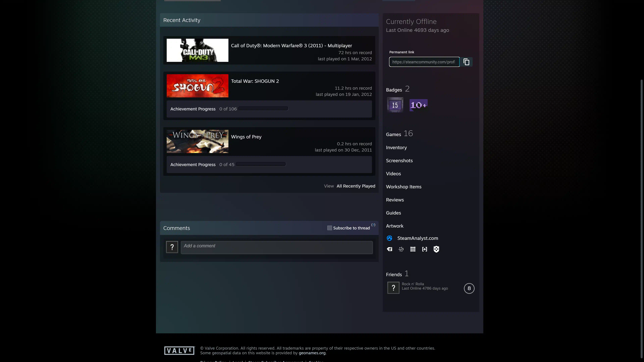
Task: Click 'last played on 19 Jan, 2012' text
Action: [344, 94]
